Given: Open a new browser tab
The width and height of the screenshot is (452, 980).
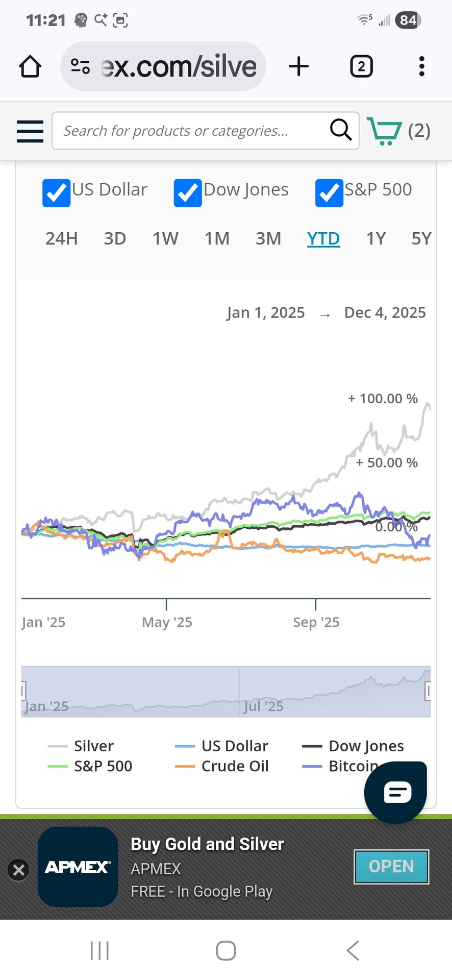Looking at the screenshot, I should click(299, 66).
